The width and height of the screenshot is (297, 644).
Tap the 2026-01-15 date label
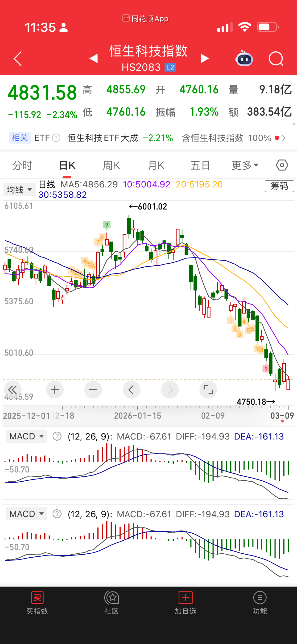[137, 416]
